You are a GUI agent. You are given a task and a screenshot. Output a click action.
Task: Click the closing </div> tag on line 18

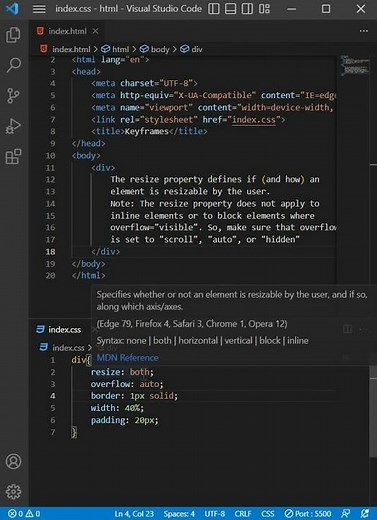pos(105,252)
